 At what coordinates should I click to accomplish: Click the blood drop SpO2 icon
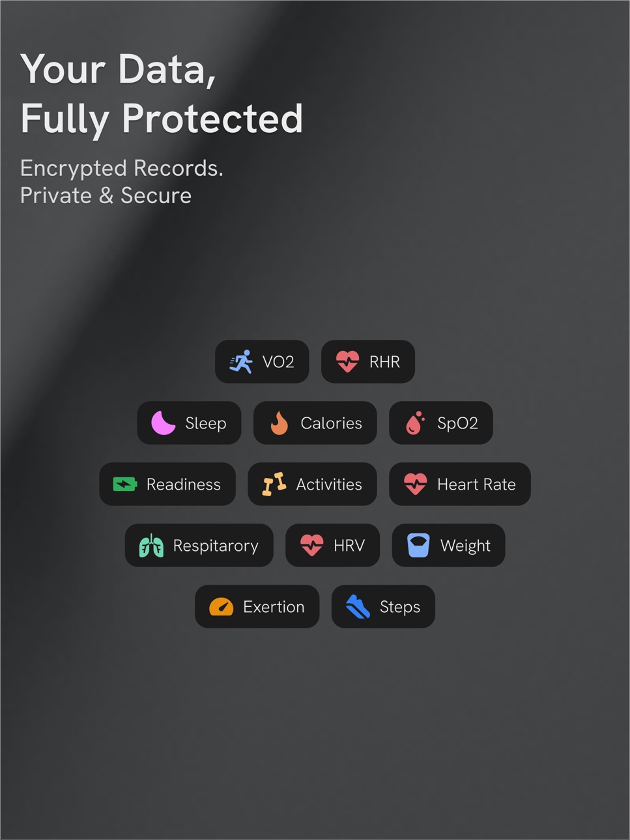coord(415,423)
